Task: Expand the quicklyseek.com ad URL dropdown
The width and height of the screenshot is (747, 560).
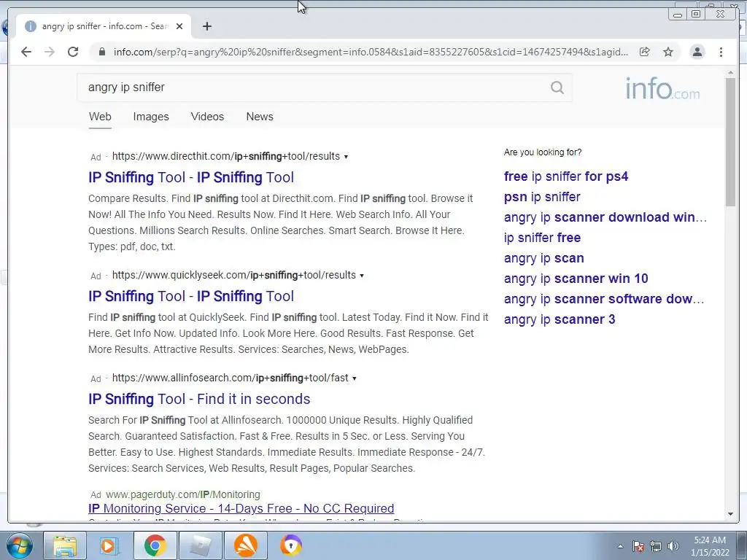Action: (x=362, y=275)
